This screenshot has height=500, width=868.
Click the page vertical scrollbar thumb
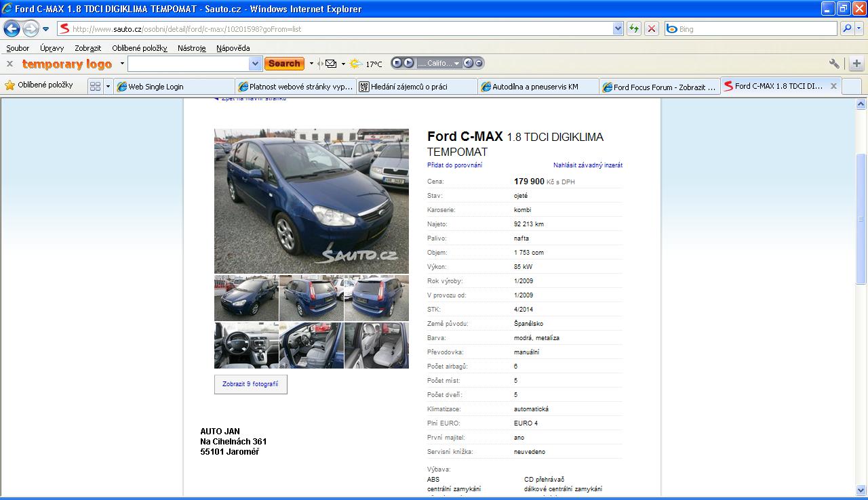[x=861, y=217]
